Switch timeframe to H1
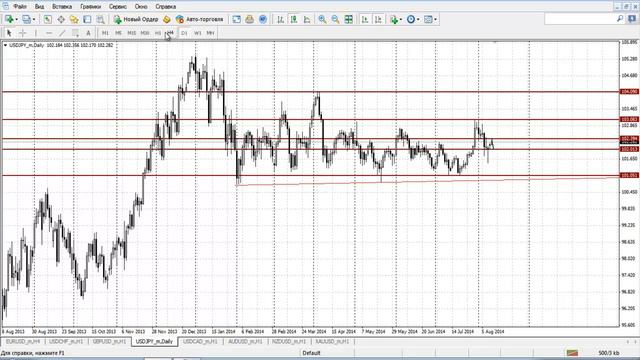The width and height of the screenshot is (640, 360). coord(158,33)
